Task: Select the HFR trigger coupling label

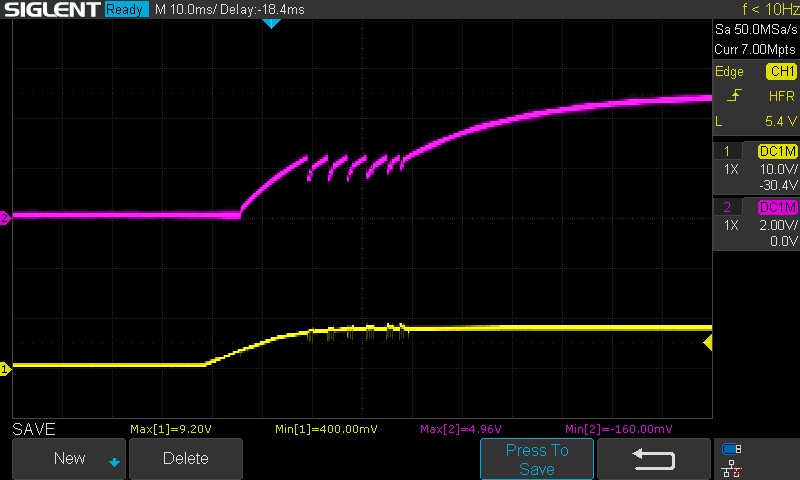Action: point(781,96)
